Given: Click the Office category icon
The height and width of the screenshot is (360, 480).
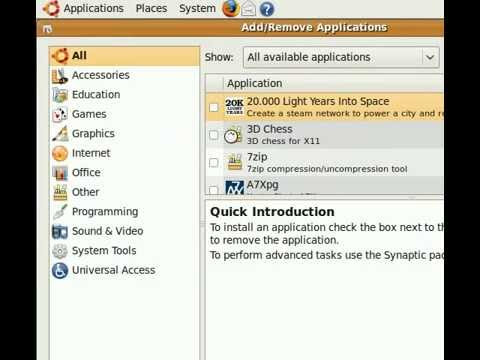Looking at the screenshot, I should click(x=60, y=173).
